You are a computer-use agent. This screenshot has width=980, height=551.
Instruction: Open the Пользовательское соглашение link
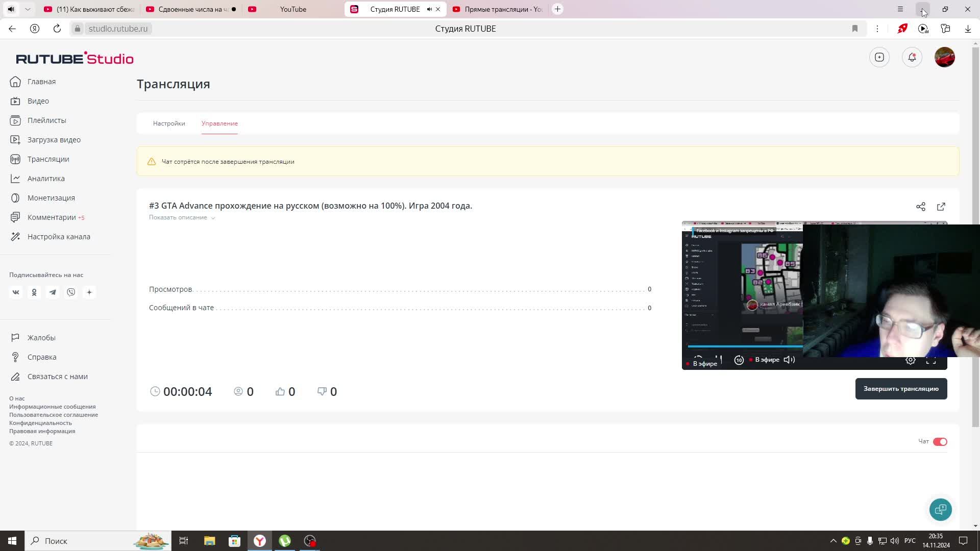click(54, 415)
